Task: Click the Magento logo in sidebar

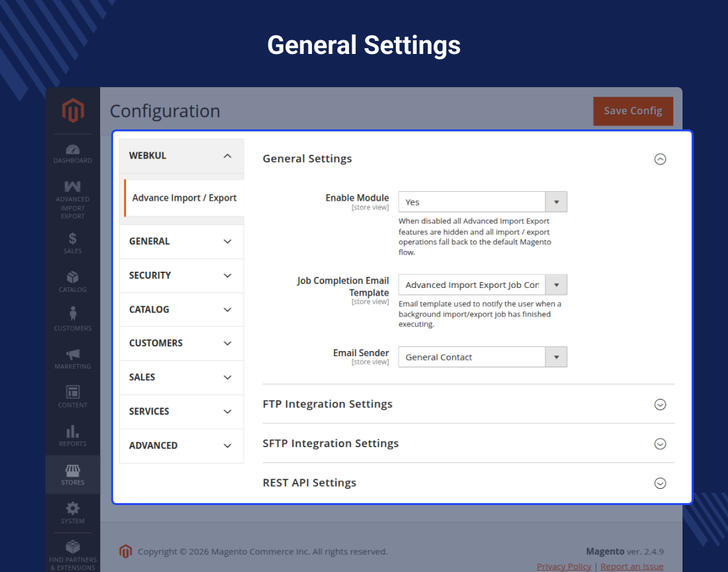Action: pos(73,110)
